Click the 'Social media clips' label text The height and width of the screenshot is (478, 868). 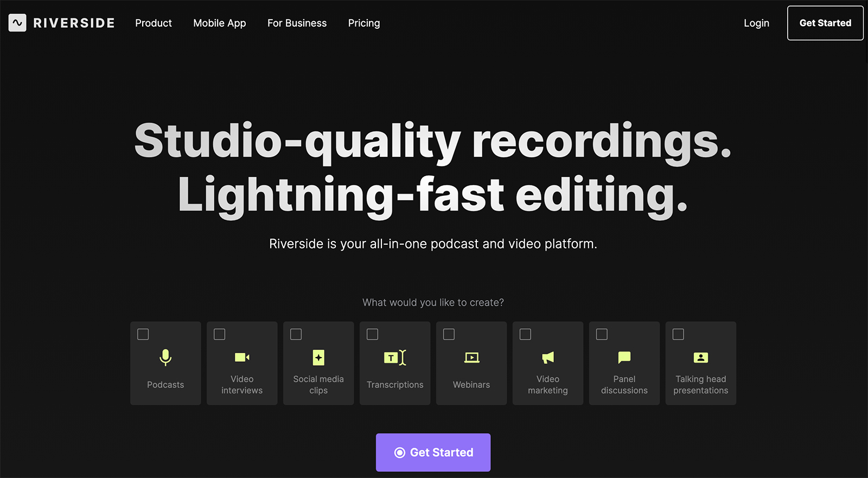click(x=318, y=385)
